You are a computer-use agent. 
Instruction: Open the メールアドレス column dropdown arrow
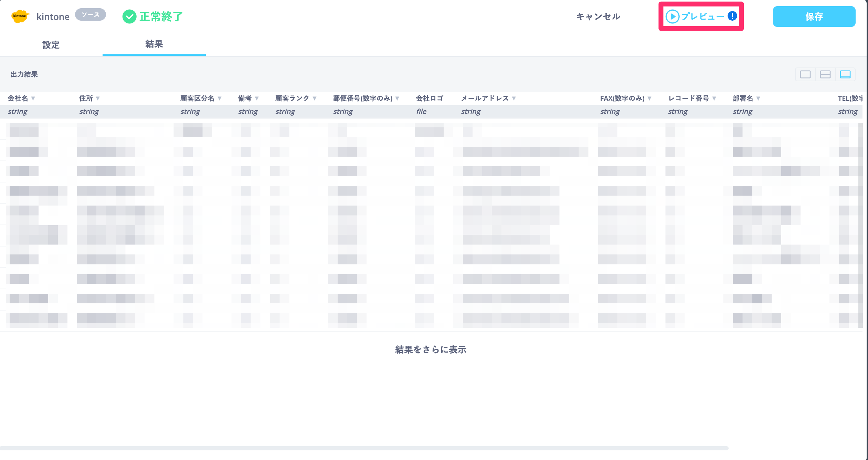click(x=514, y=98)
